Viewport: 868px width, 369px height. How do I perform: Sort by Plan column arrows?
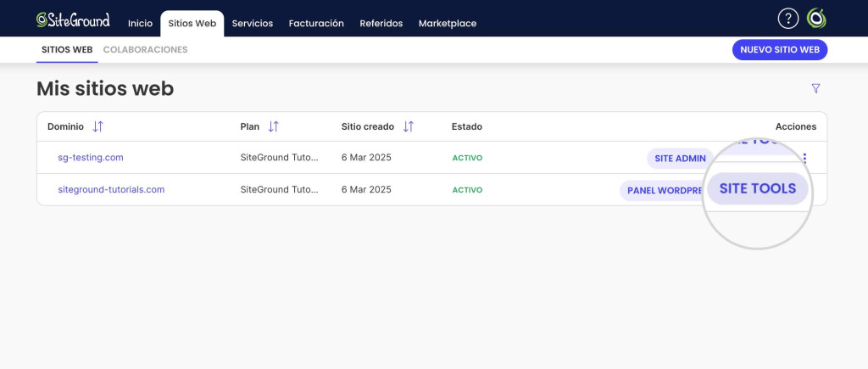pos(274,127)
